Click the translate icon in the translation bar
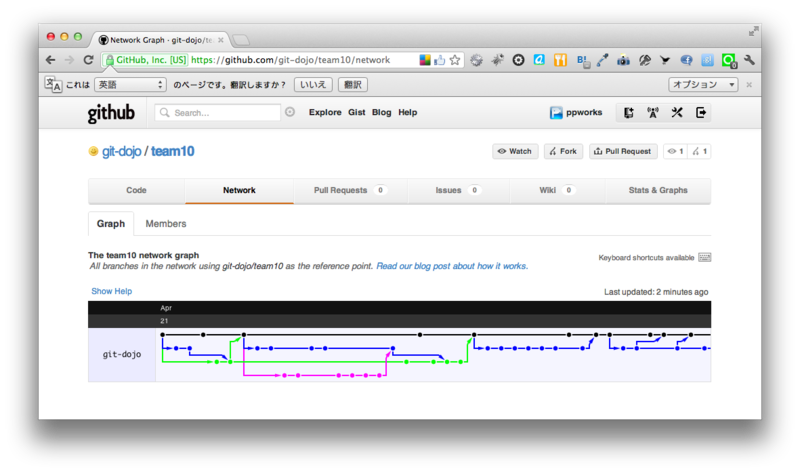This screenshot has height=473, width=800. pyautogui.click(x=53, y=84)
